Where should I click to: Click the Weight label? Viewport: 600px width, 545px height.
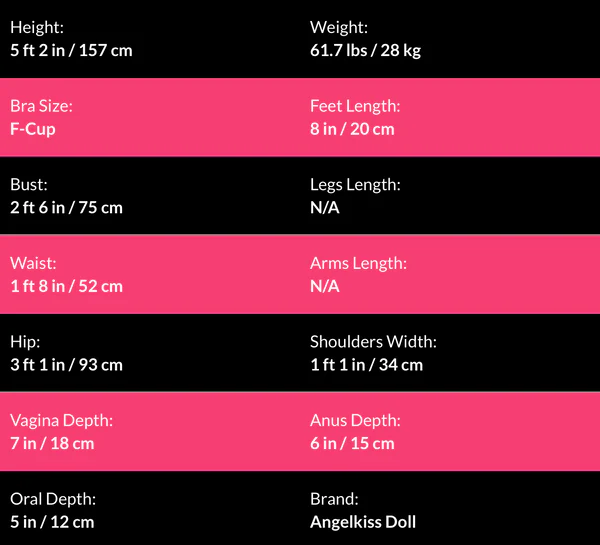tap(339, 28)
